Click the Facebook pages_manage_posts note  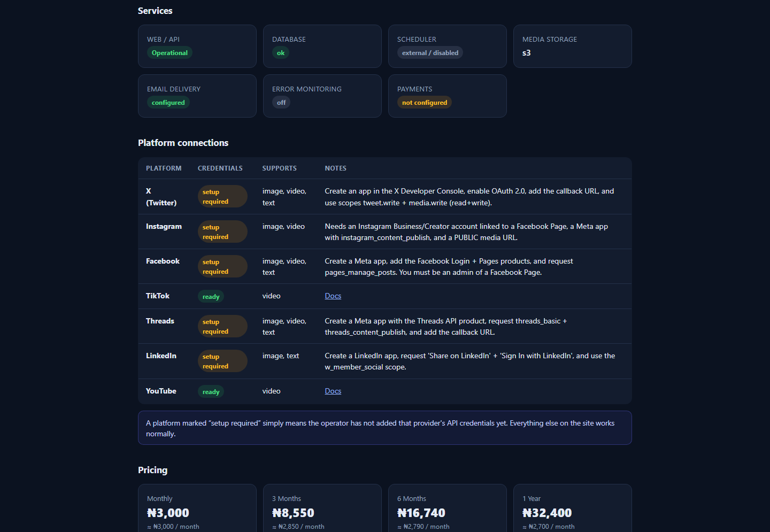[449, 267]
